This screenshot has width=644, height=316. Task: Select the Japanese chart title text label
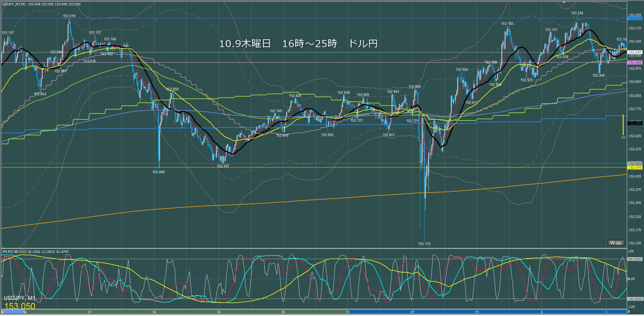(x=298, y=44)
